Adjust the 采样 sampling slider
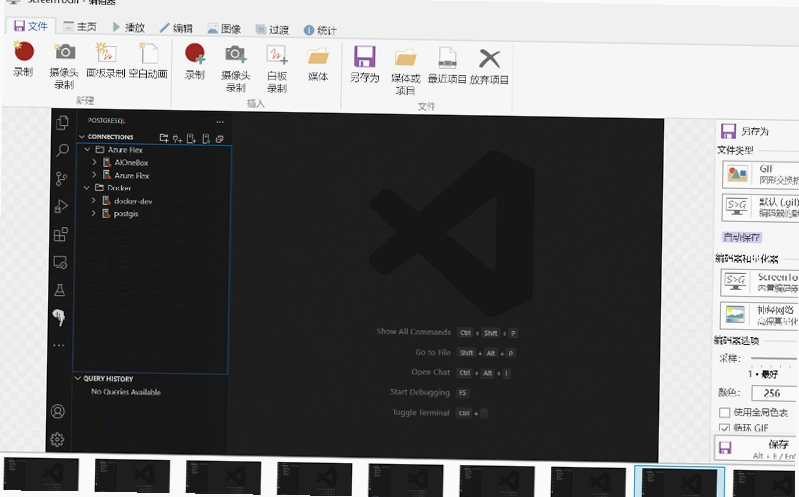 point(774,359)
